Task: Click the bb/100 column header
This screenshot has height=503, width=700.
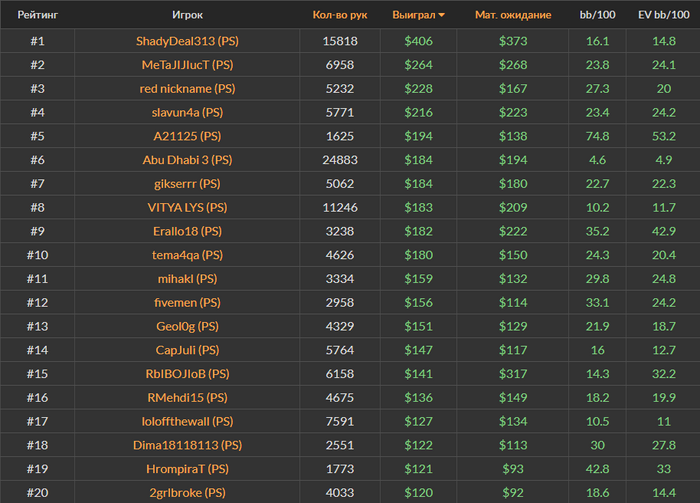Action: coord(598,15)
